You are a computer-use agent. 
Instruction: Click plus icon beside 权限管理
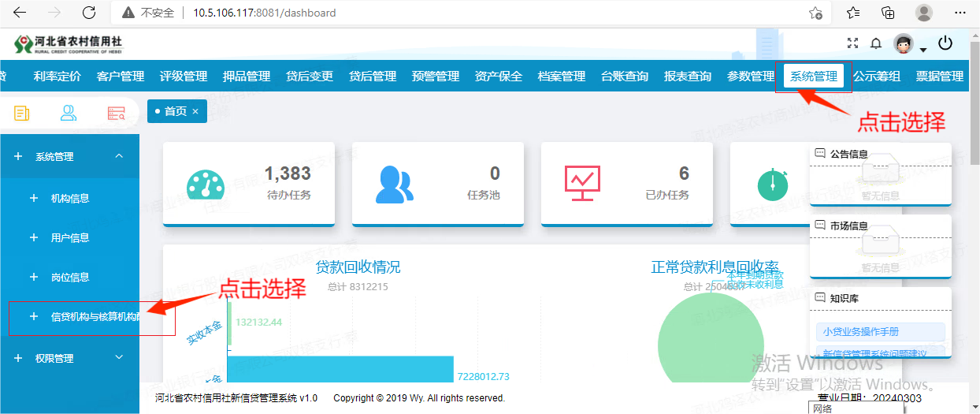coord(18,358)
